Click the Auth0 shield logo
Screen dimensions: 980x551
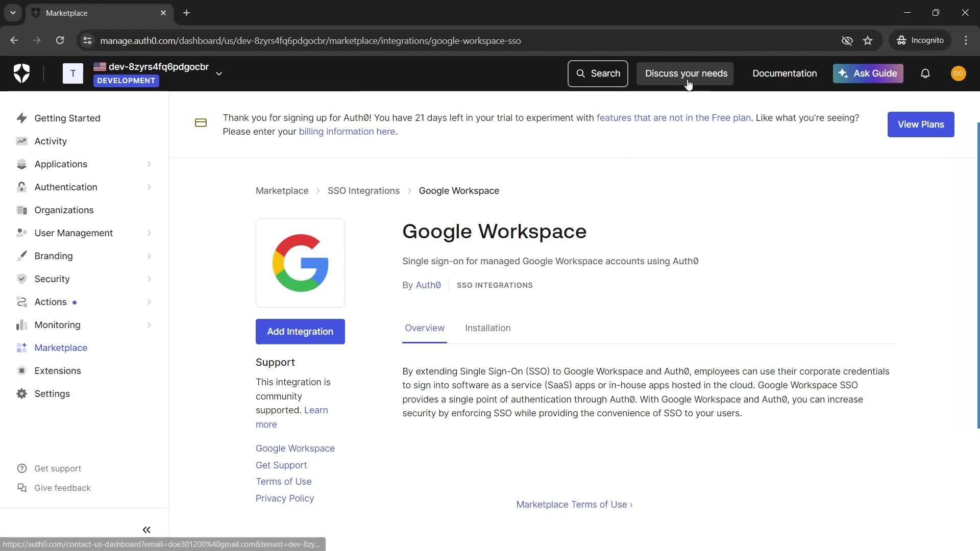(21, 73)
